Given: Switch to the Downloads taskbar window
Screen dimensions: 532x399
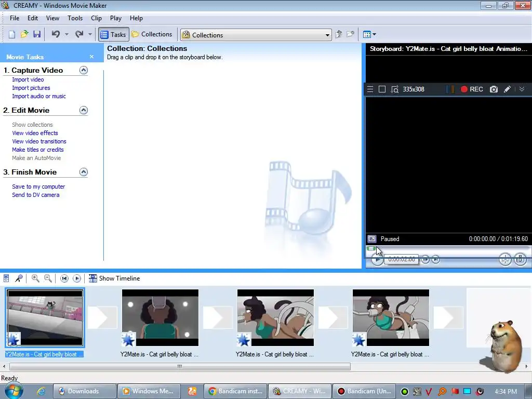Looking at the screenshot, I should (85, 391).
